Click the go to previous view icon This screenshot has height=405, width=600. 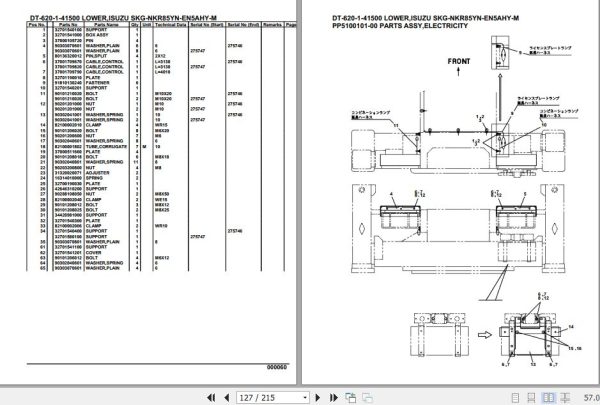click(351, 398)
